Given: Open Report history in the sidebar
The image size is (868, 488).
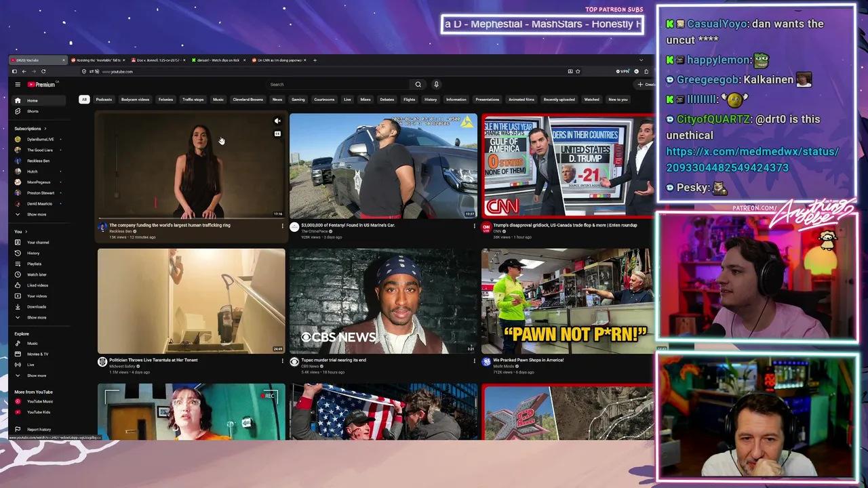Looking at the screenshot, I should tap(38, 430).
